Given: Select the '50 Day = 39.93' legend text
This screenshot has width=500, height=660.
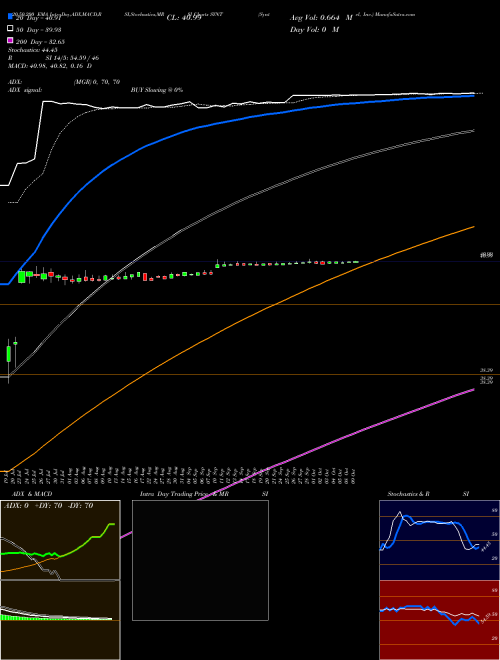Looking at the screenshot, I should [x=38, y=30].
